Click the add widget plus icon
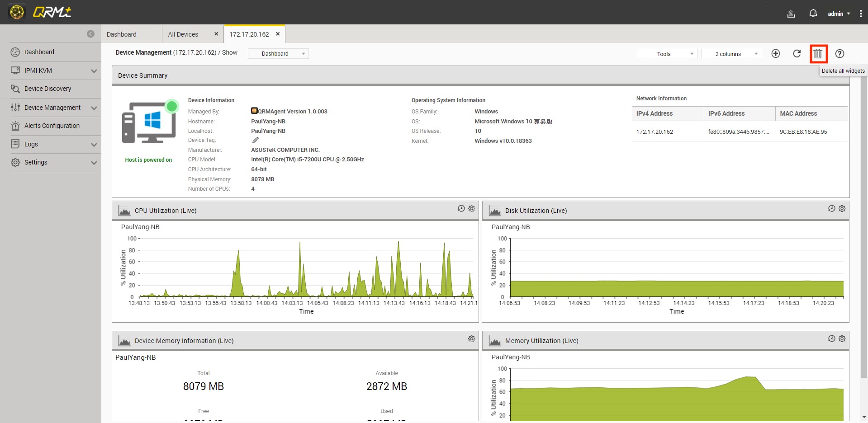The width and height of the screenshot is (868, 423). tap(775, 54)
